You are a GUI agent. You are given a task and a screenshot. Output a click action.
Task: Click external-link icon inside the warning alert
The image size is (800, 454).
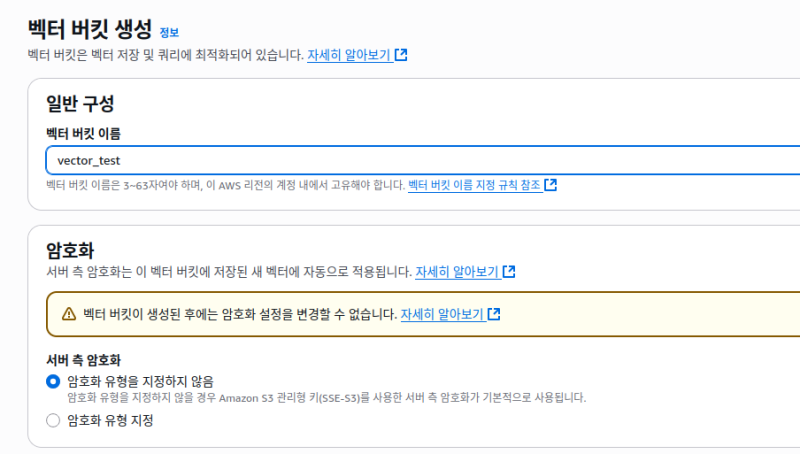[x=494, y=314]
